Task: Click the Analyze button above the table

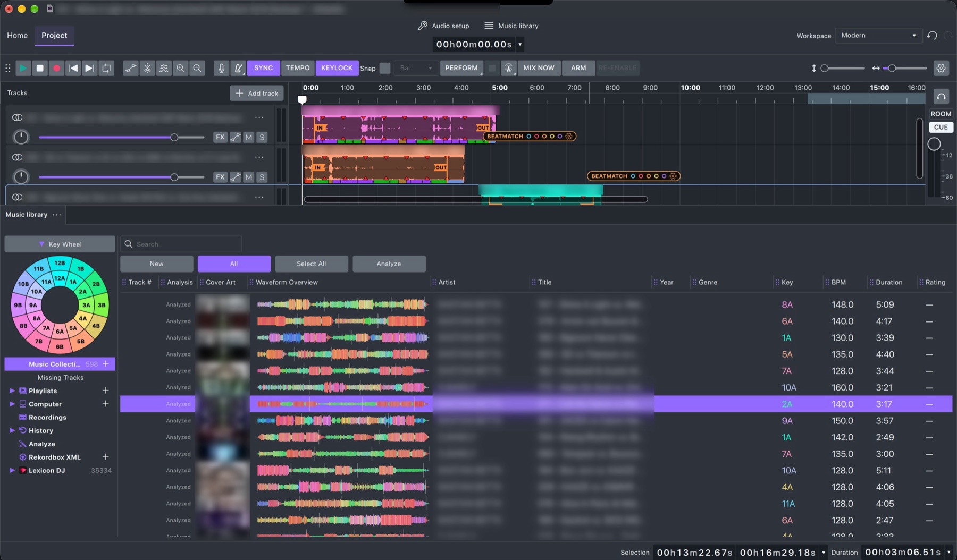Action: 389,264
